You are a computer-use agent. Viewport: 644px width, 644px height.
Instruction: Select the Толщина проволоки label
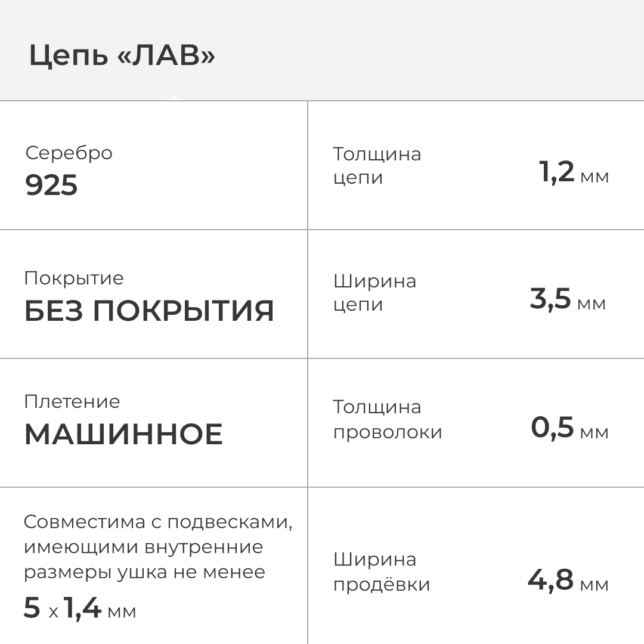point(388,419)
